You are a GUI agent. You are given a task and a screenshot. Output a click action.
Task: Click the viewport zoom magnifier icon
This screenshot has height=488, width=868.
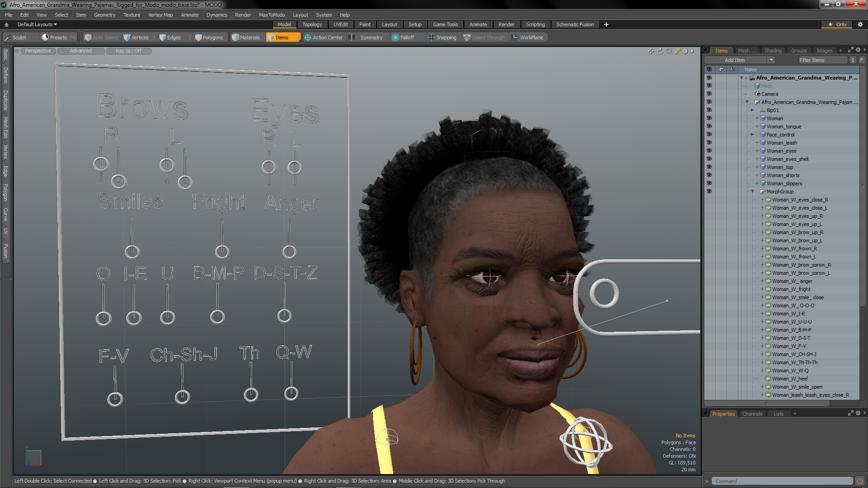coord(669,51)
